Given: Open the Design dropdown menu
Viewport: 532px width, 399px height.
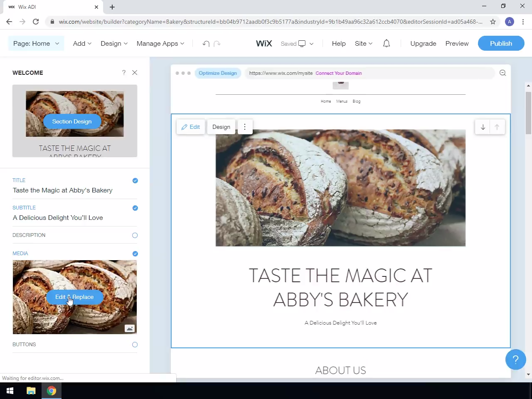Looking at the screenshot, I should (x=114, y=44).
